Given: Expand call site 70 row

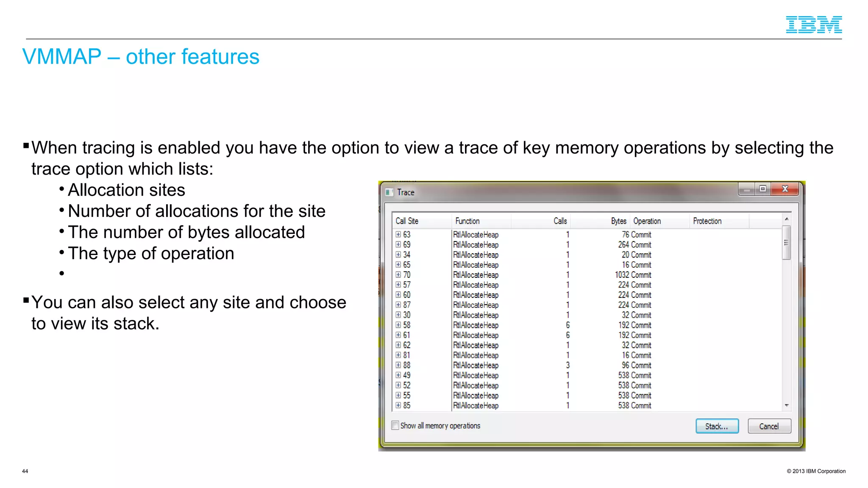Looking at the screenshot, I should click(x=398, y=274).
